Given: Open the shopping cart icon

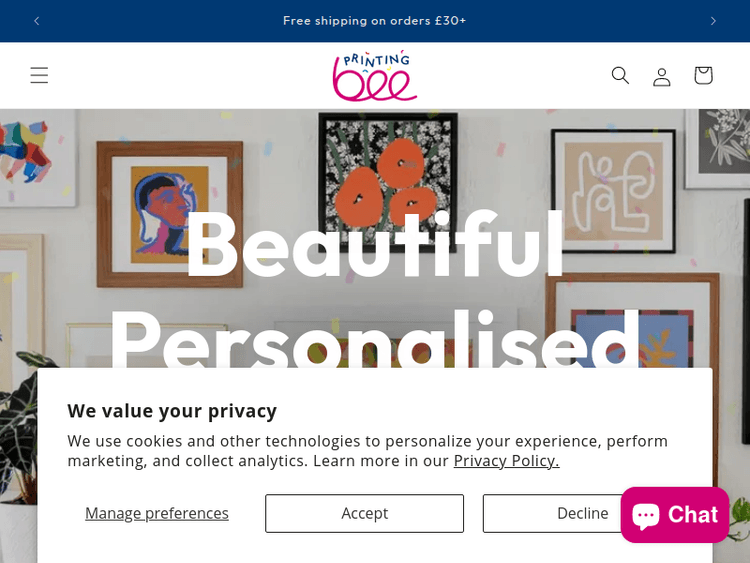Looking at the screenshot, I should pos(703,75).
